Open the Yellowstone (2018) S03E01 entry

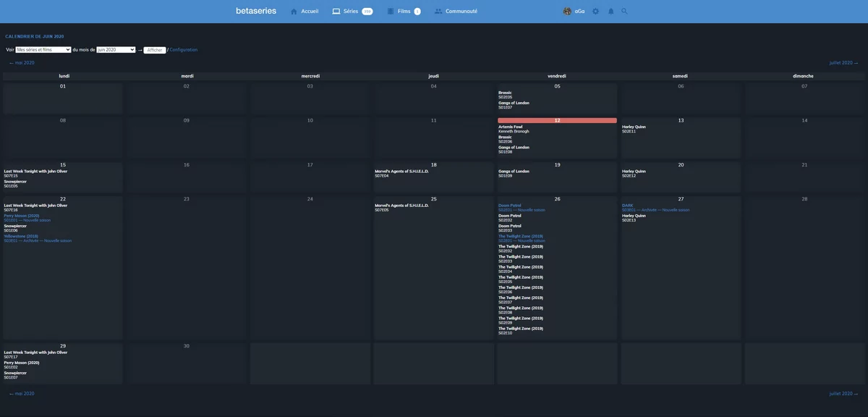coord(38,238)
